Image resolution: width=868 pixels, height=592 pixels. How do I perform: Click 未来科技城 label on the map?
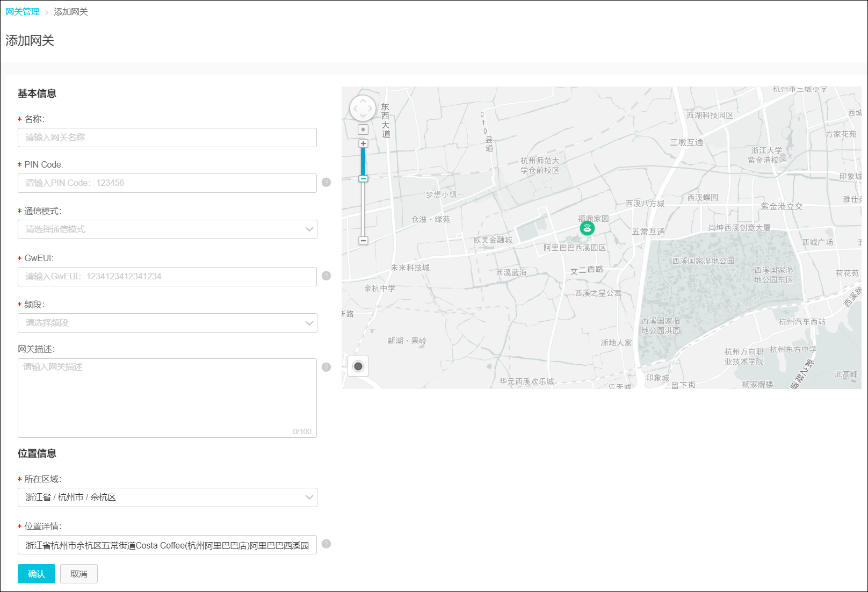pos(410,268)
